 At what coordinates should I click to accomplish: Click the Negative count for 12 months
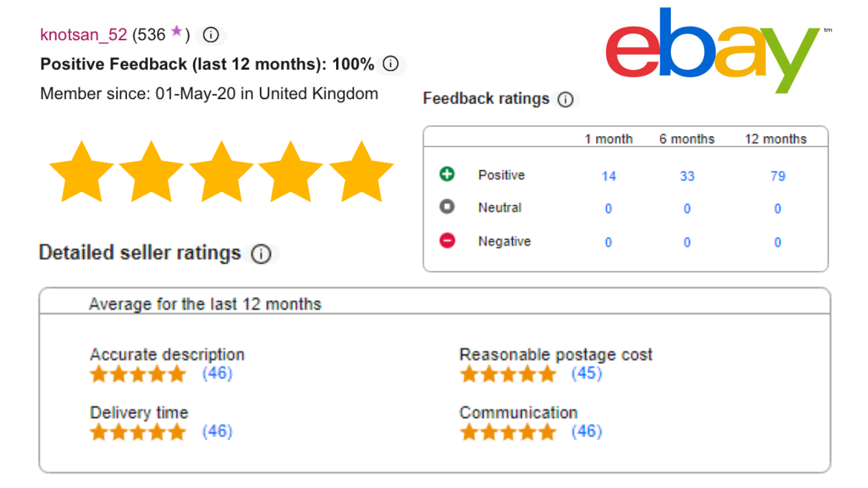point(778,242)
